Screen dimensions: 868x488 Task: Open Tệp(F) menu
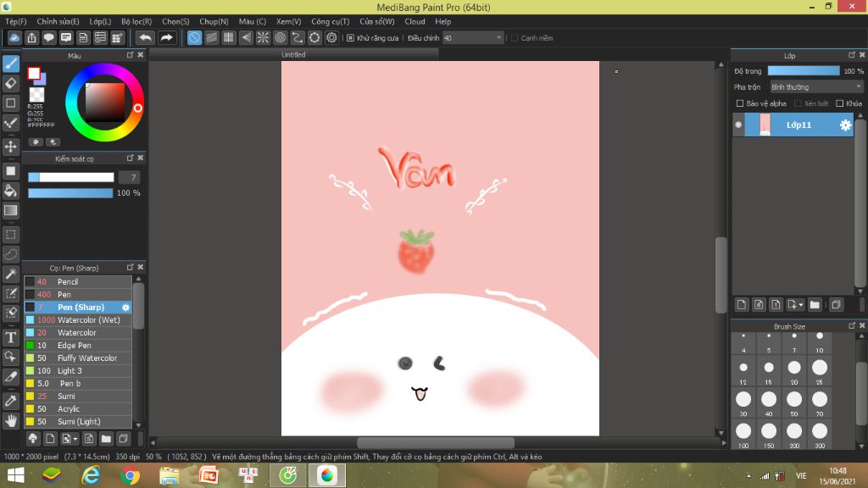(x=16, y=21)
